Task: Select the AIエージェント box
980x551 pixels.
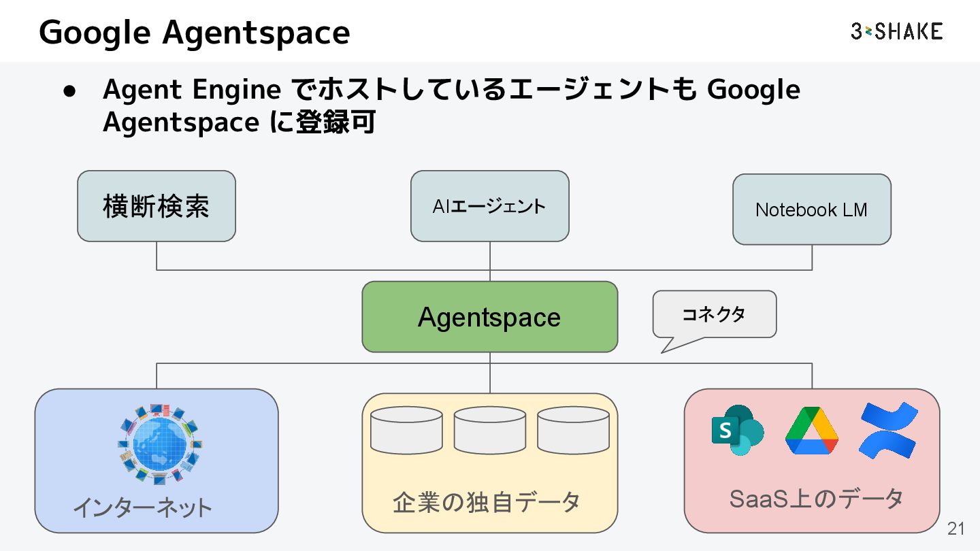Action: tap(489, 206)
